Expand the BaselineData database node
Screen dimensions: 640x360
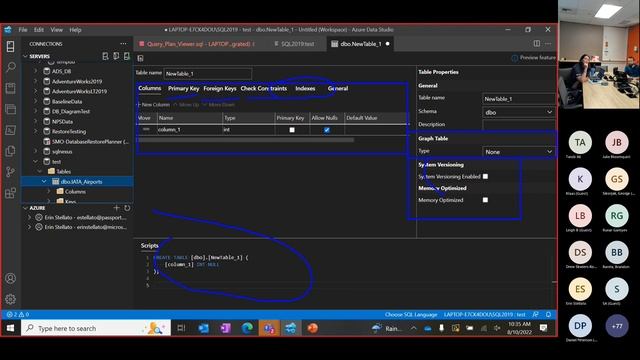click(x=36, y=101)
